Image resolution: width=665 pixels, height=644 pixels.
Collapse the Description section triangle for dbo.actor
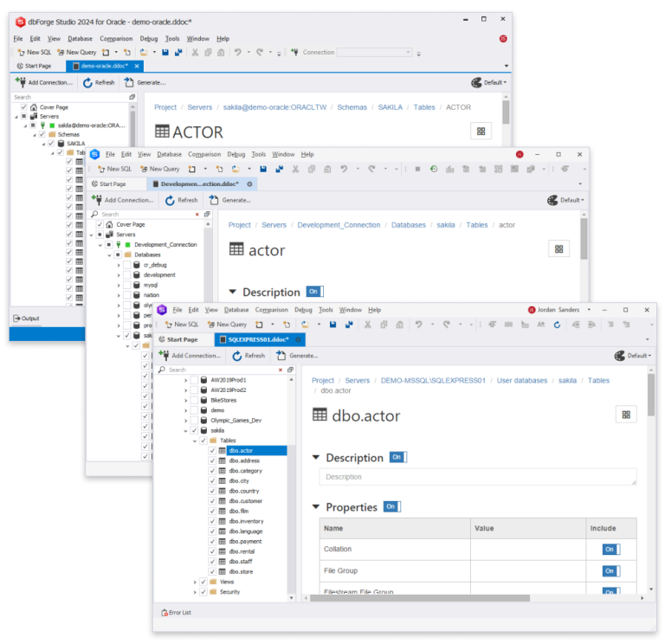coord(315,457)
